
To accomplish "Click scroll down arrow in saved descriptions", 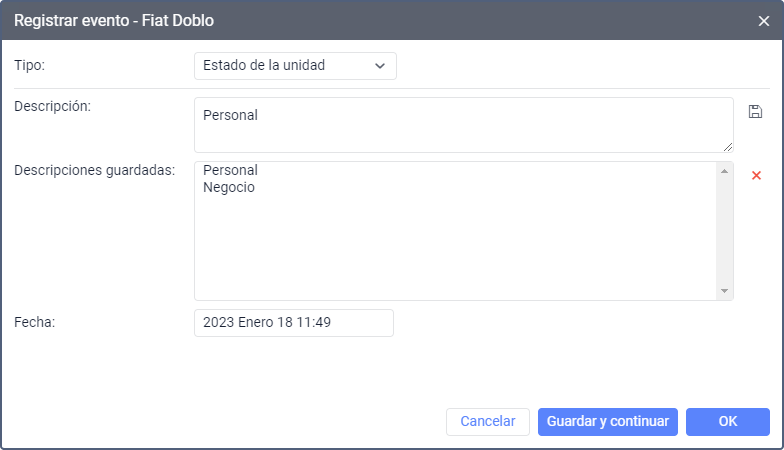I will point(724,291).
